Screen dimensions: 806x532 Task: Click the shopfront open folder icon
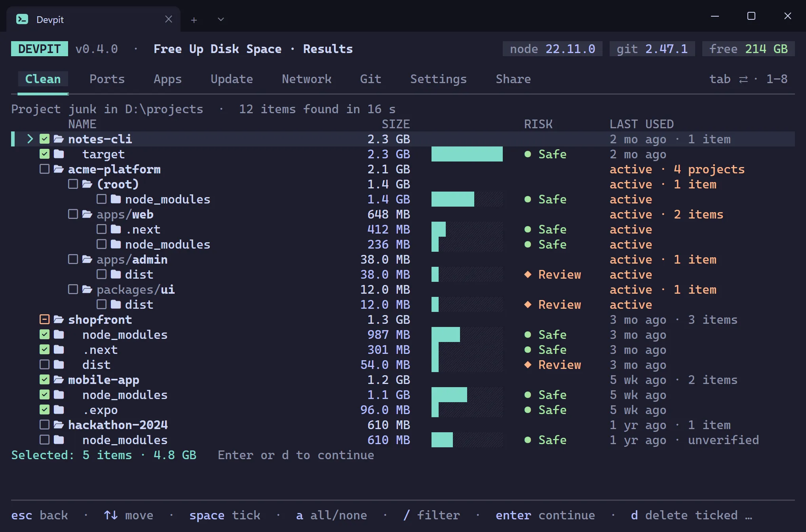[x=59, y=319]
